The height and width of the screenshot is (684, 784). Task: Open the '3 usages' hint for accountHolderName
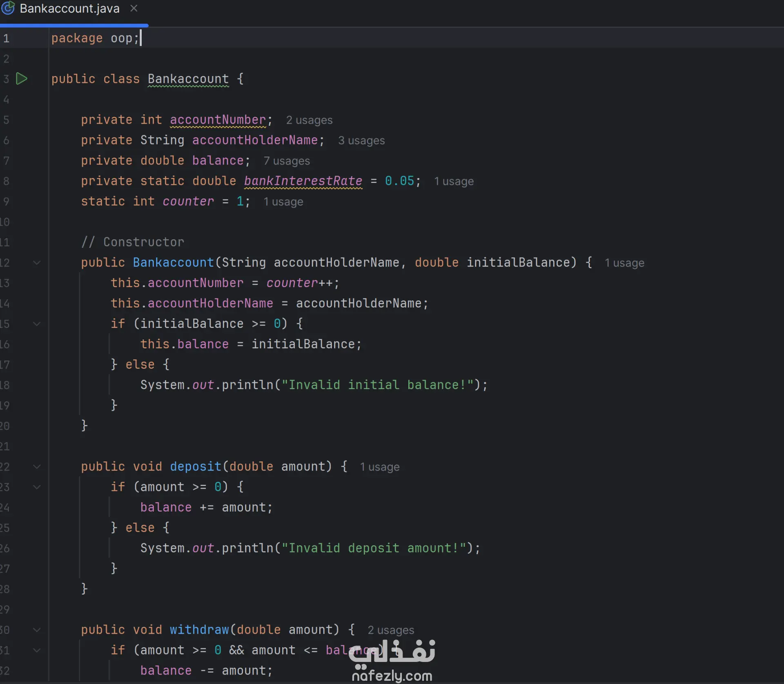pyautogui.click(x=361, y=140)
